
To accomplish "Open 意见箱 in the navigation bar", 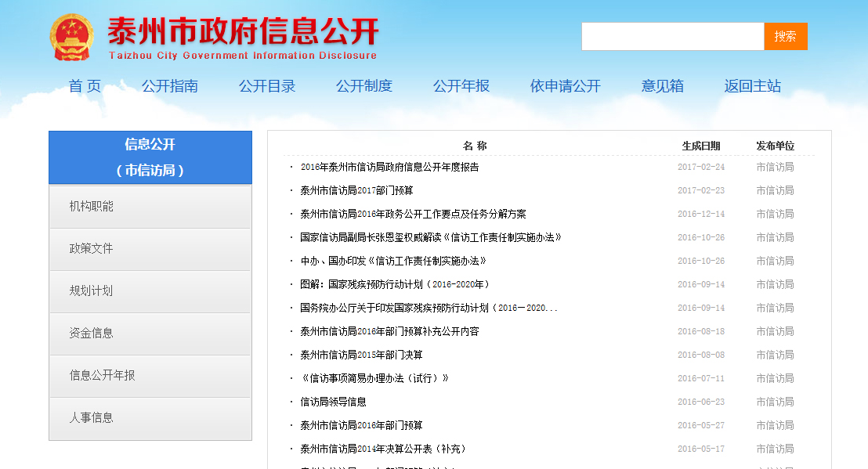I will (x=663, y=85).
